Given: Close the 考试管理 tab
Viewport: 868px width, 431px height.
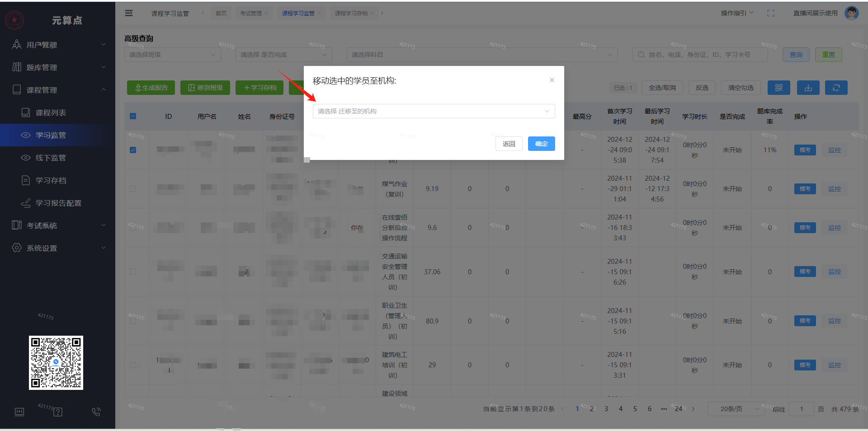Looking at the screenshot, I should (266, 13).
